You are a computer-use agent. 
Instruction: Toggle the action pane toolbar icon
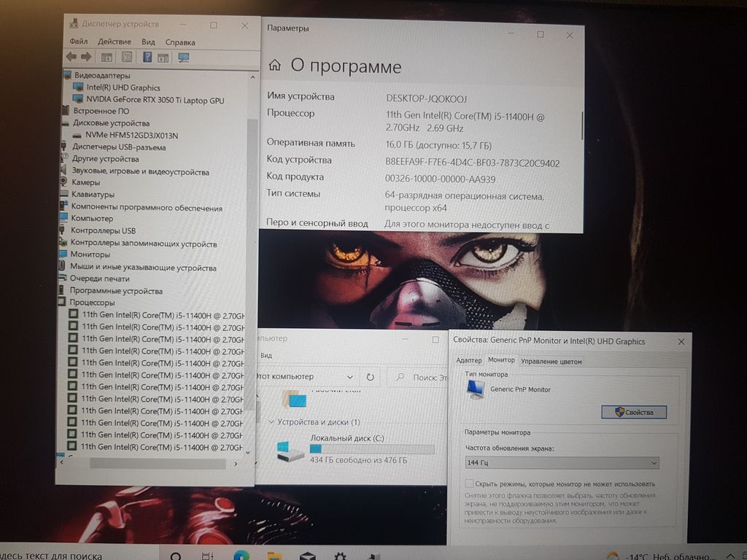(163, 58)
